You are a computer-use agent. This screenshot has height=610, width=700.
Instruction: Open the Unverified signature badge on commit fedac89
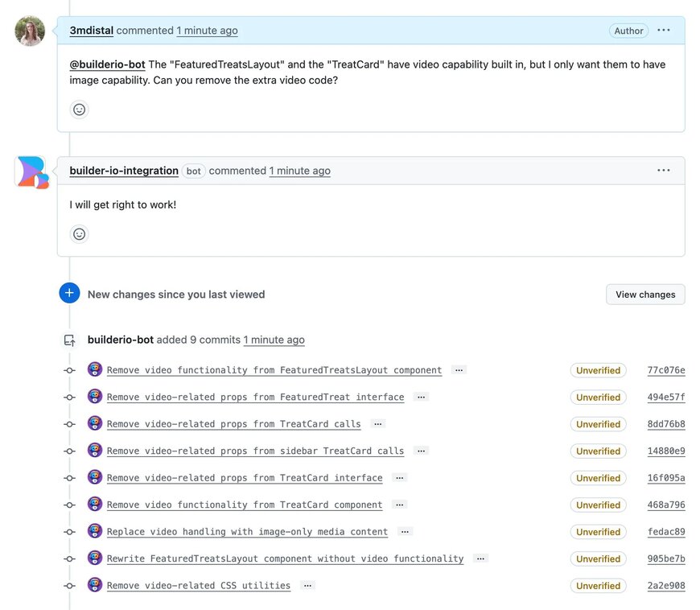click(598, 531)
